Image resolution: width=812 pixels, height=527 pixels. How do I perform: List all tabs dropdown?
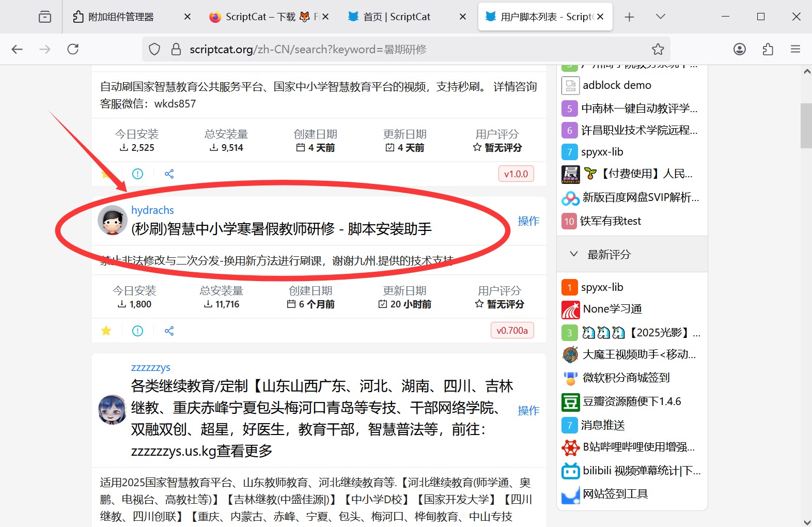click(660, 17)
